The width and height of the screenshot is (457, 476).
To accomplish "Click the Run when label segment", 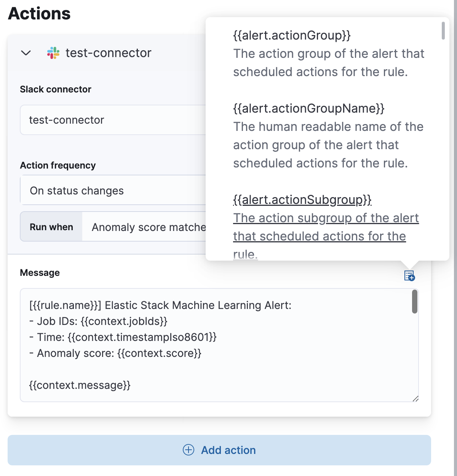I will coord(51,227).
